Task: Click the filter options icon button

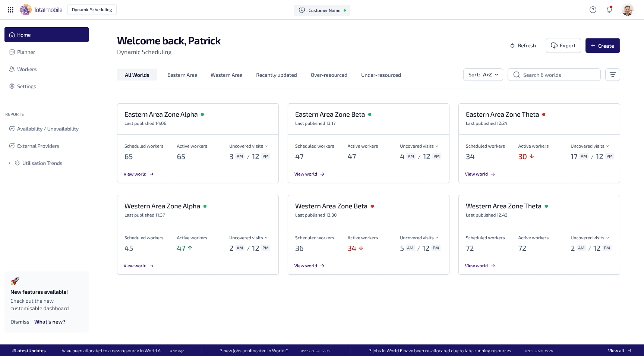Action: point(612,75)
